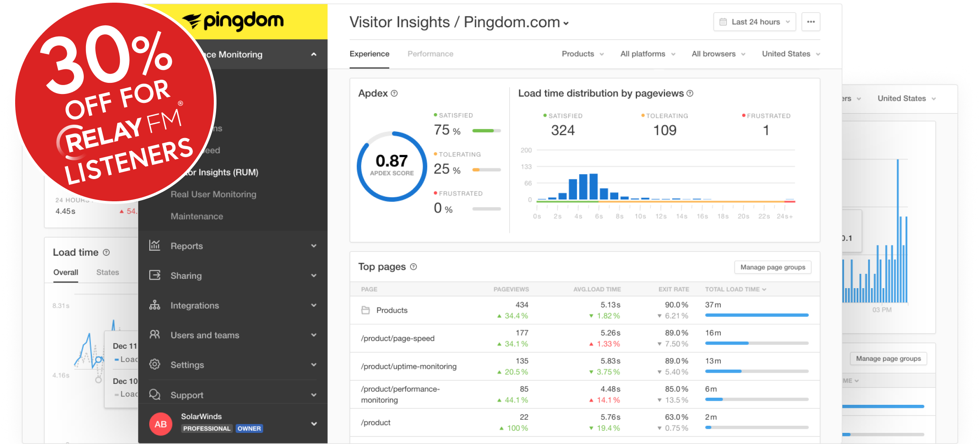Switch to the Experience tab
Viewport: 980px width, 444px height.
369,54
